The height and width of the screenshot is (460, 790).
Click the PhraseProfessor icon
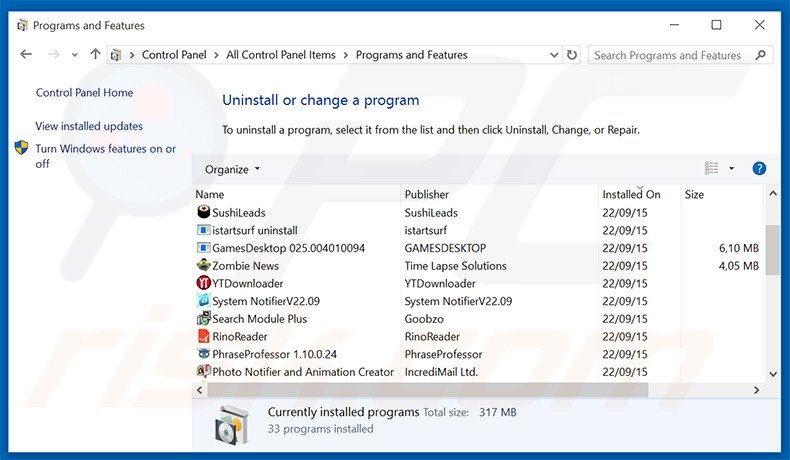click(204, 354)
